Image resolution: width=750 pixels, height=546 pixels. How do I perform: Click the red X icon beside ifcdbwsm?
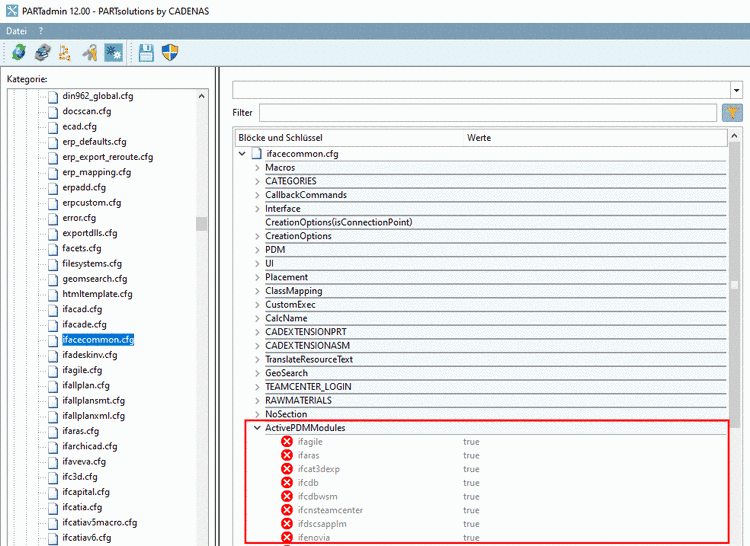tap(287, 496)
